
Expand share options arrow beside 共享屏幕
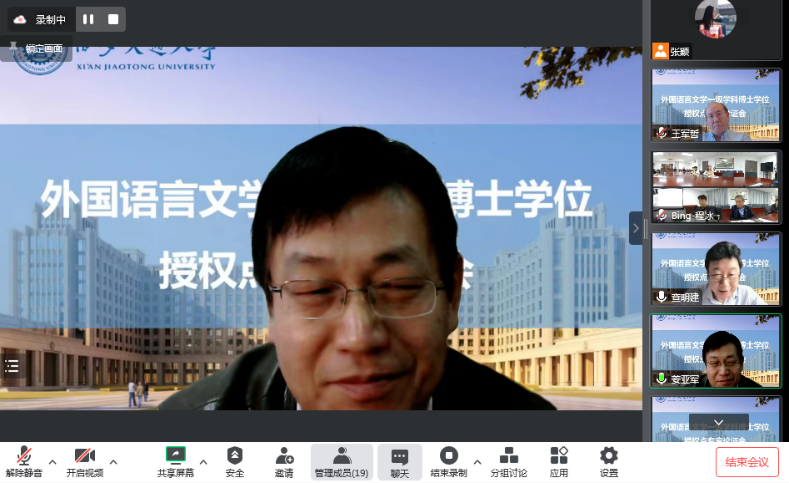pyautogui.click(x=204, y=462)
